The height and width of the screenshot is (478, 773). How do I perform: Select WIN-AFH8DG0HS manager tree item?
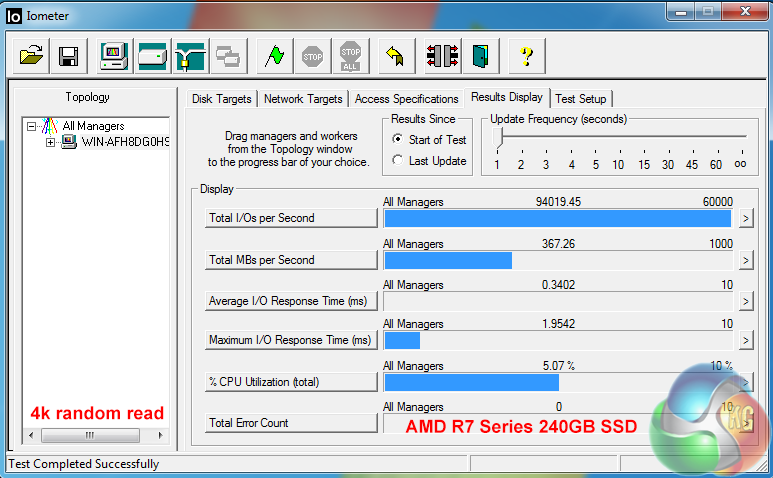coord(125,142)
